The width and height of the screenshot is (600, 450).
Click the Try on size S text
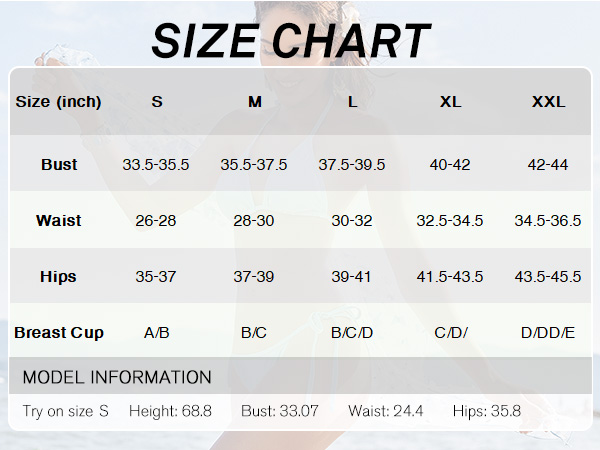65,411
